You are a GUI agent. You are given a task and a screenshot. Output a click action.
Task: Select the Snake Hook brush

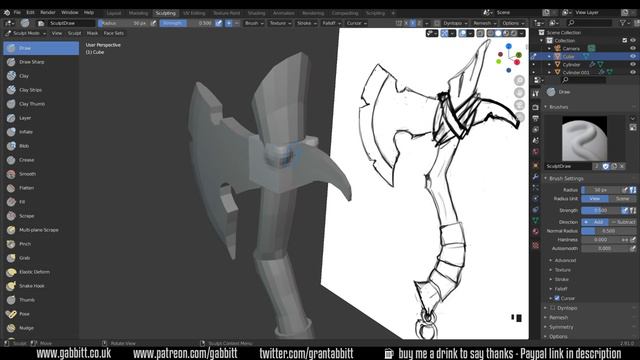coord(41,286)
